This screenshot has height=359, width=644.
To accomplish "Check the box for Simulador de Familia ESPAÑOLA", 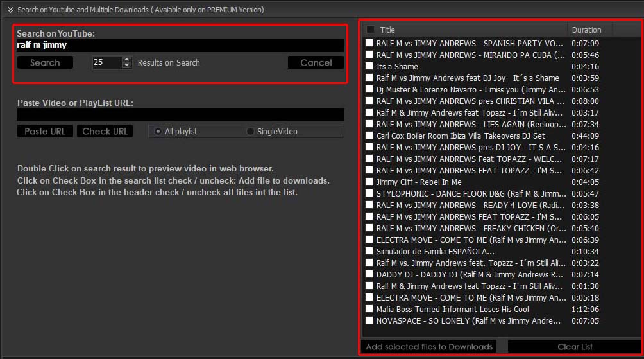I will tap(369, 251).
